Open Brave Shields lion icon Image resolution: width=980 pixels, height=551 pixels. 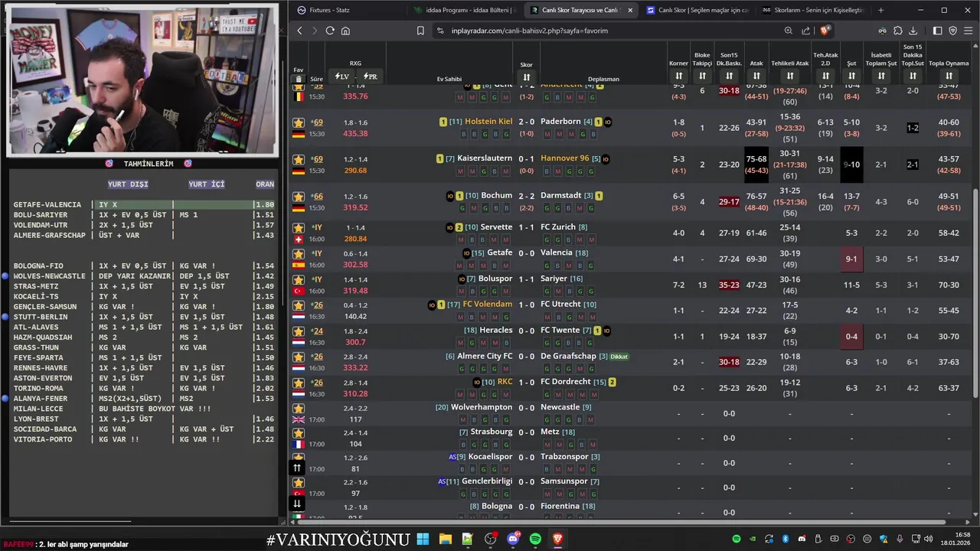(x=825, y=31)
